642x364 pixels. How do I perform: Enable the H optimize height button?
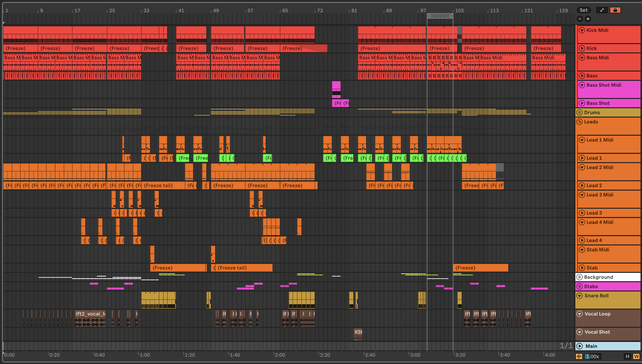pyautogui.click(x=627, y=356)
